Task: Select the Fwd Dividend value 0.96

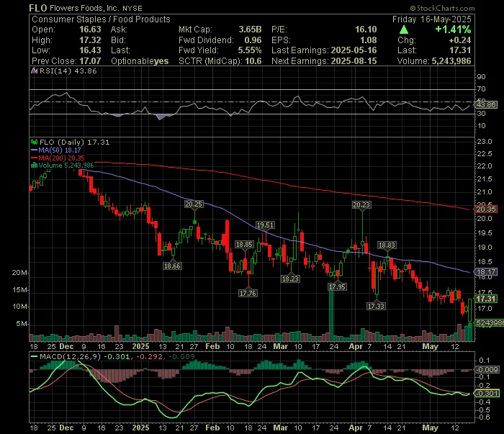Action: point(253,40)
